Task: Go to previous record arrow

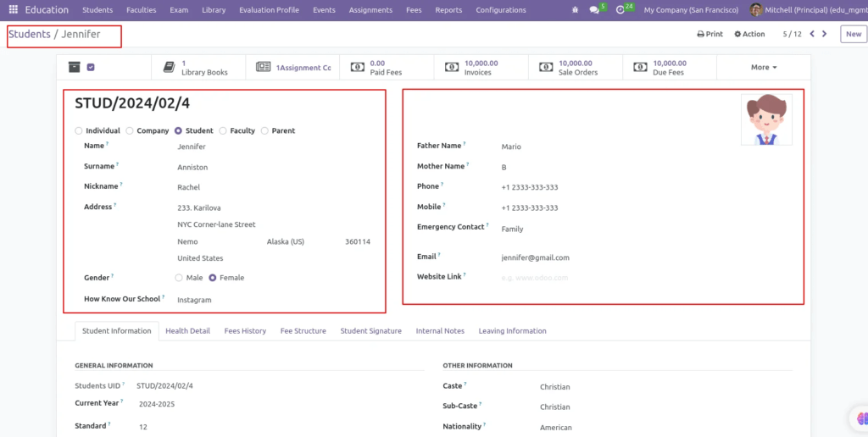Action: pyautogui.click(x=812, y=34)
